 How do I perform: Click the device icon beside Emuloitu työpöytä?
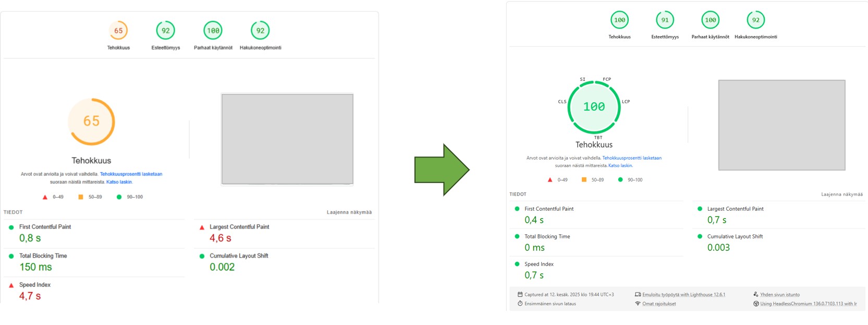click(638, 294)
